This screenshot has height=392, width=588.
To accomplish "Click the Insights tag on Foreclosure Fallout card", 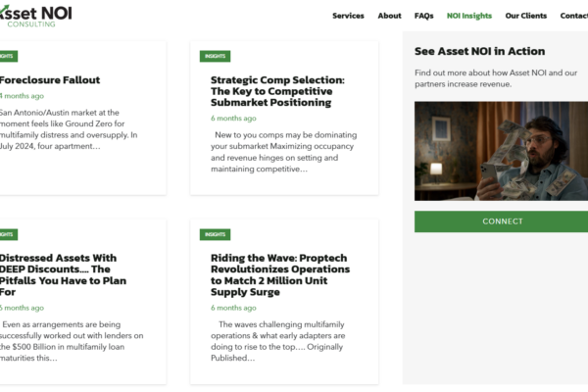I will (8, 56).
